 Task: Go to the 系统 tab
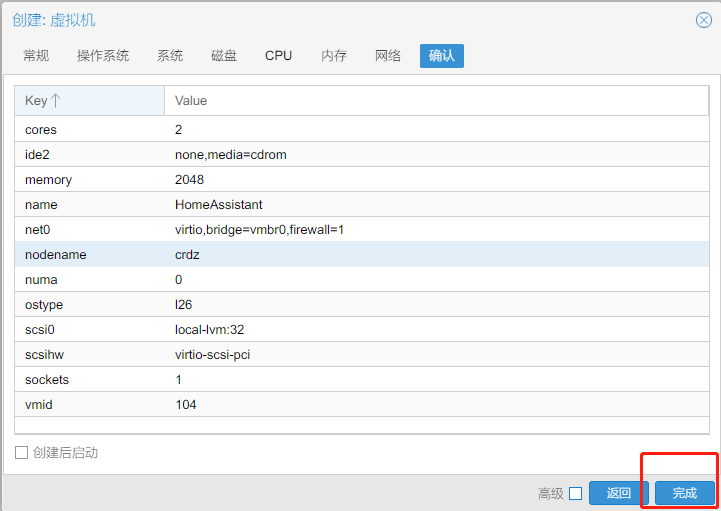pos(170,56)
